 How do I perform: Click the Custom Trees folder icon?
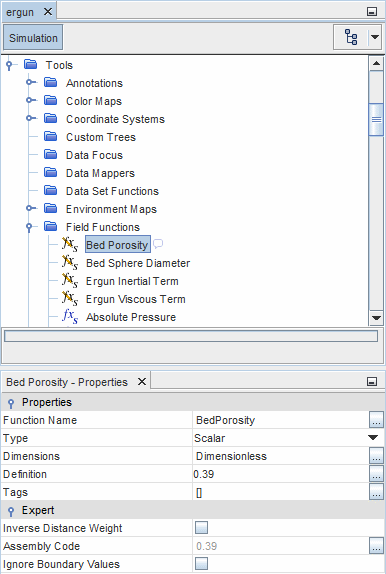tap(51, 136)
